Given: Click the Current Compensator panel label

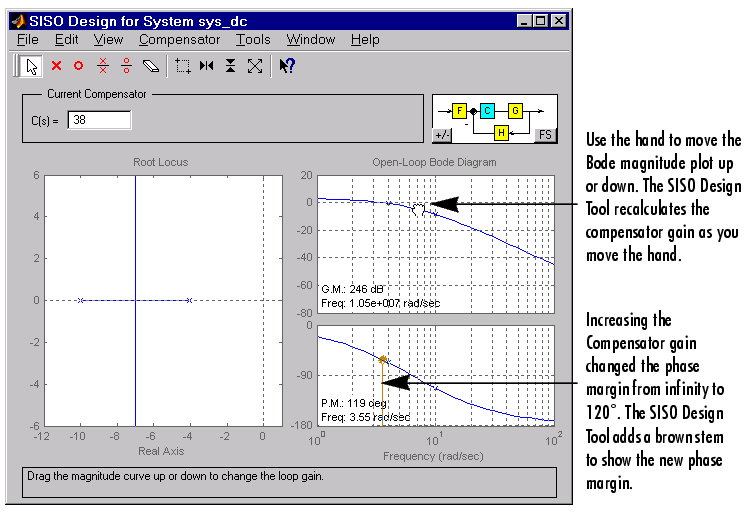Looking at the screenshot, I should [96, 94].
